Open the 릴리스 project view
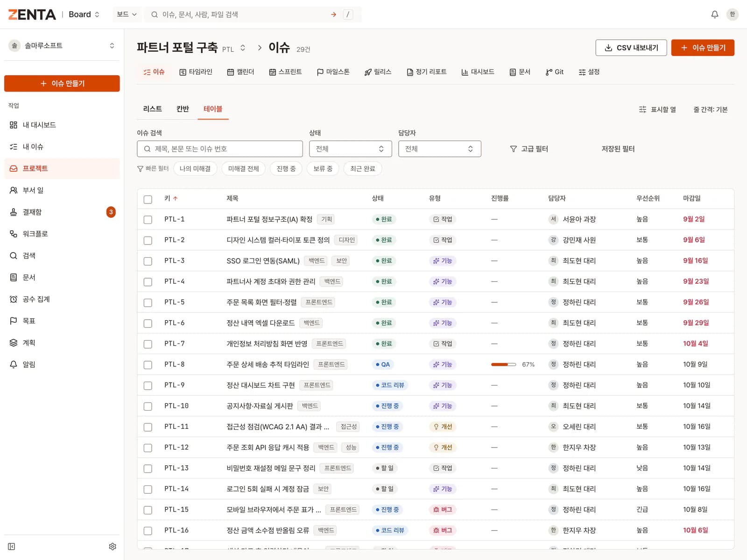747x560 pixels. coord(378,72)
